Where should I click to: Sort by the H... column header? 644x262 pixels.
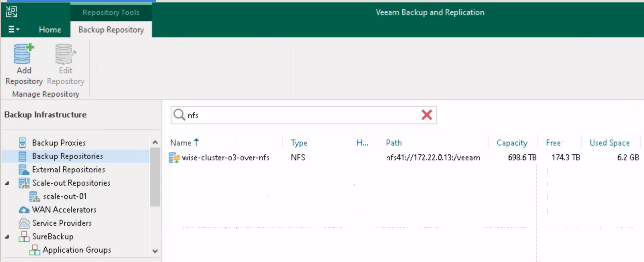point(362,143)
